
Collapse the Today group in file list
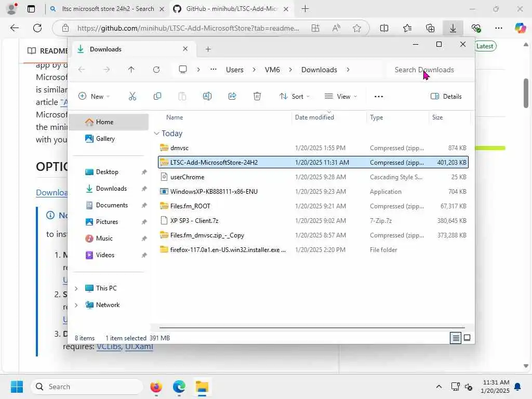coord(156,134)
